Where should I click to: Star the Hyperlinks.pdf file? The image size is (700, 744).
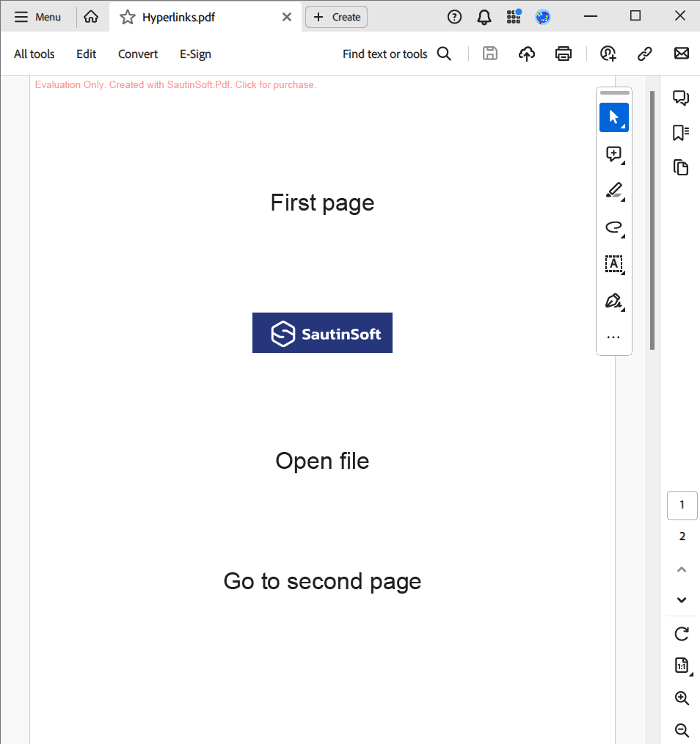tap(127, 18)
